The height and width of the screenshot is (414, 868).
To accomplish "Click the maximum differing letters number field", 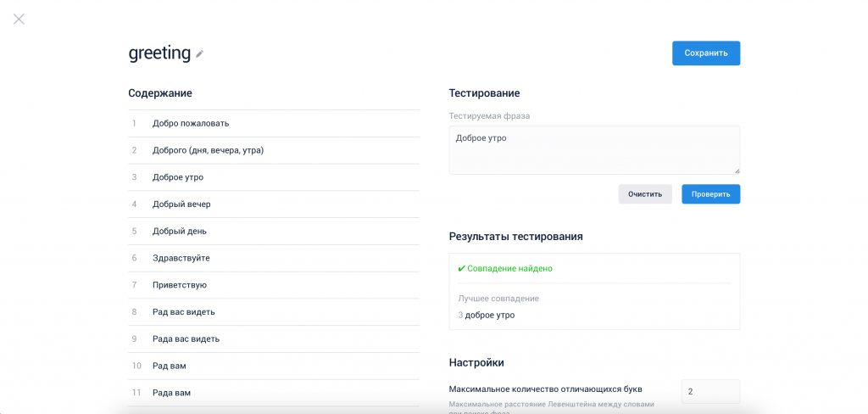I will [x=709, y=391].
